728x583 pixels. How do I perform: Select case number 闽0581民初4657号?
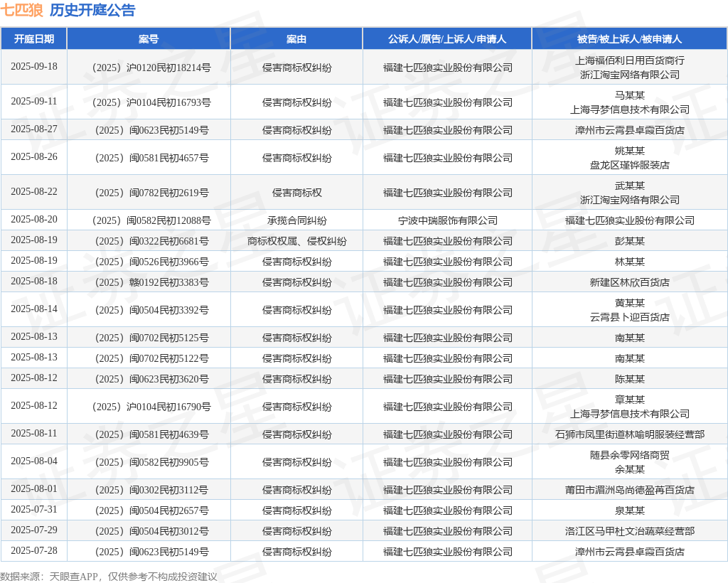151,159
